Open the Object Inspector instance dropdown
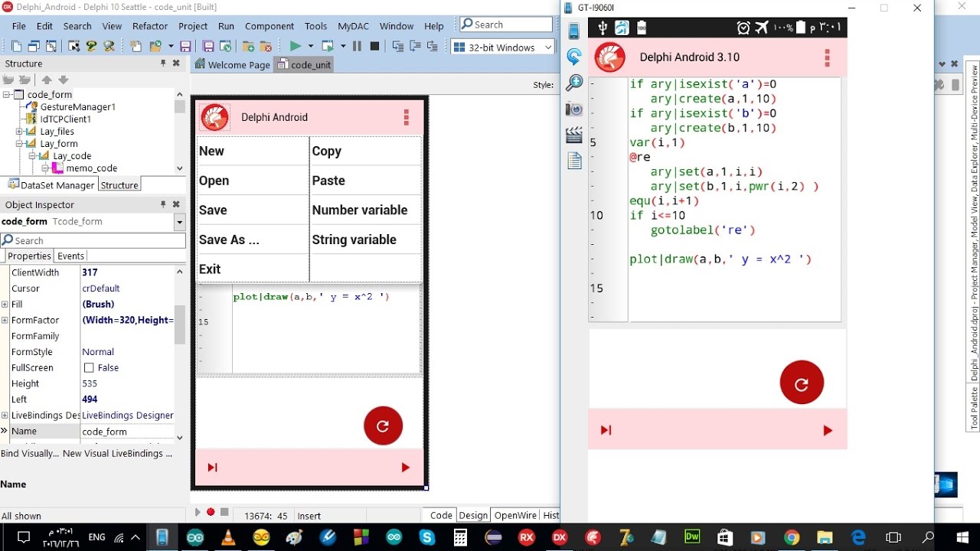 click(180, 222)
